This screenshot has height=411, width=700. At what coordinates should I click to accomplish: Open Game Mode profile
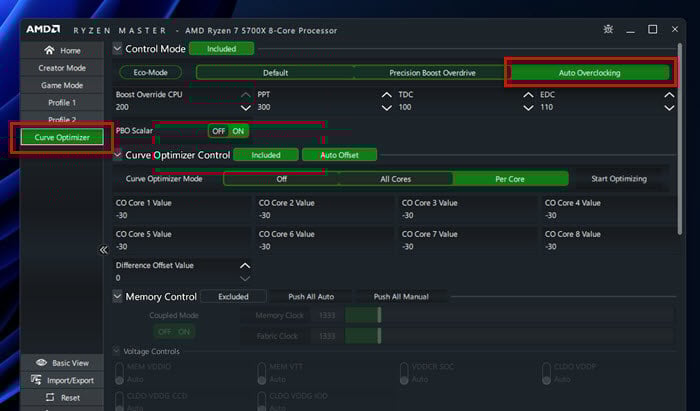tap(62, 85)
